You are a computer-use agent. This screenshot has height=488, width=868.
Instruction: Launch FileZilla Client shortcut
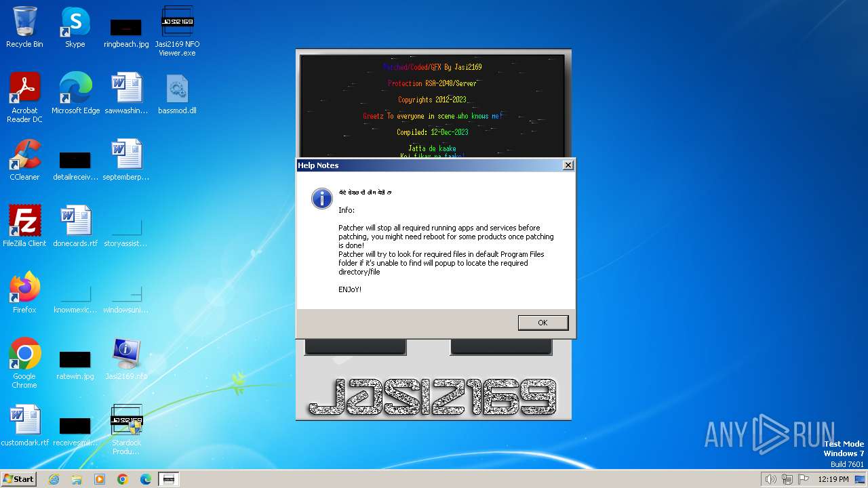(24, 226)
